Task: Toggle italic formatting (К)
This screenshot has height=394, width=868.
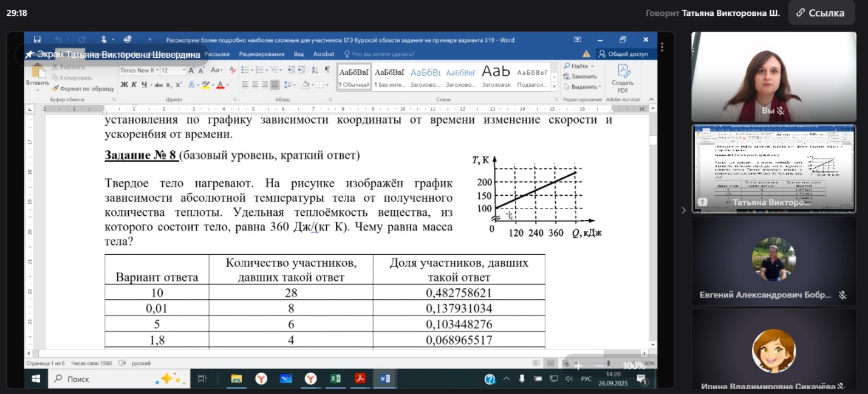Action: coord(133,85)
